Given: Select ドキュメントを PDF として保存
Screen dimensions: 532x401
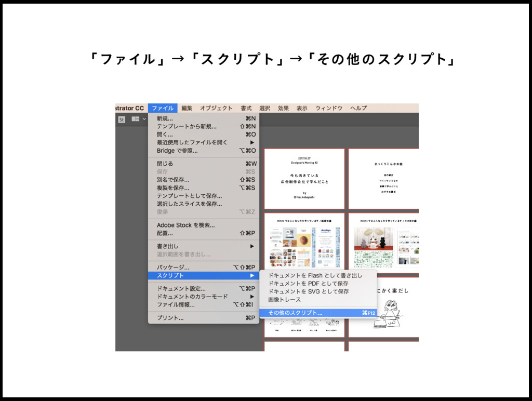Looking at the screenshot, I should [x=318, y=284].
